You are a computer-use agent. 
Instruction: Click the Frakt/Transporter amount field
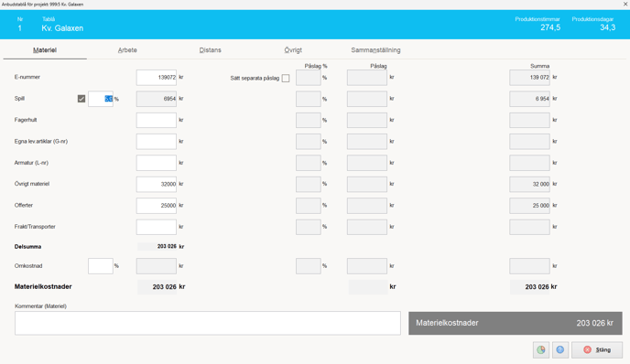click(x=157, y=227)
